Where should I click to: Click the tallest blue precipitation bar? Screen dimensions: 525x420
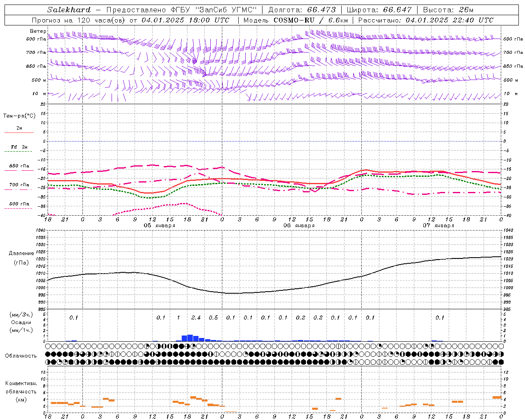coord(190,338)
